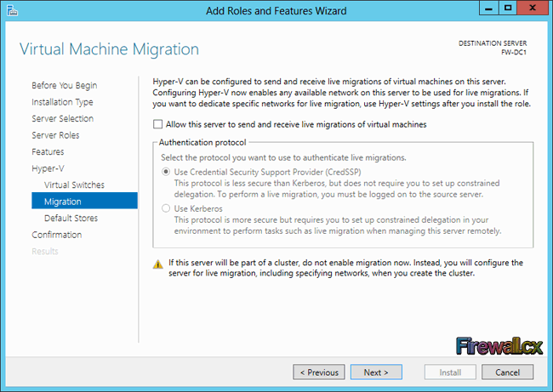553x392 pixels.
Task: Click the 'Select the protocol you want' instruction
Action: click(x=283, y=157)
